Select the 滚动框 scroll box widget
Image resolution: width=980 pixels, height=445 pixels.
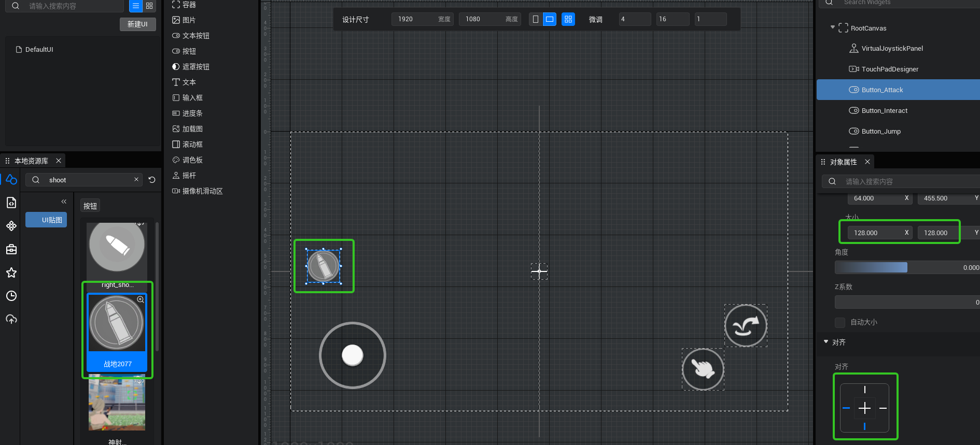pos(188,145)
